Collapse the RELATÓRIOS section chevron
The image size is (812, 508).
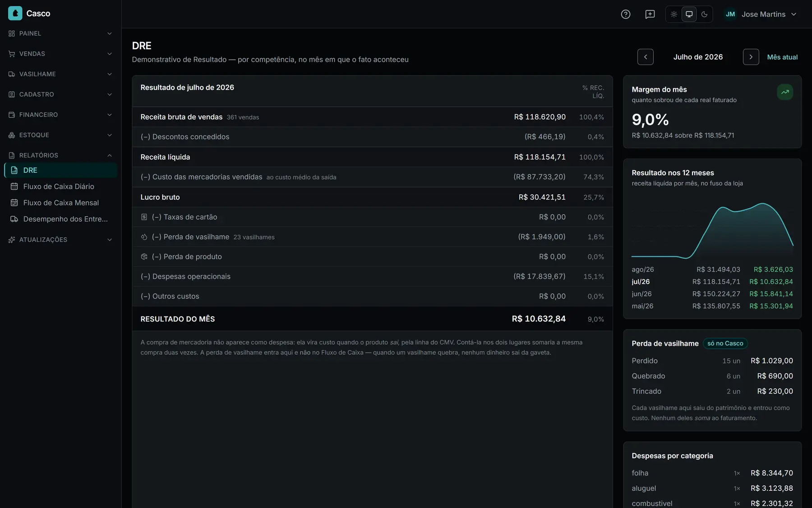110,155
